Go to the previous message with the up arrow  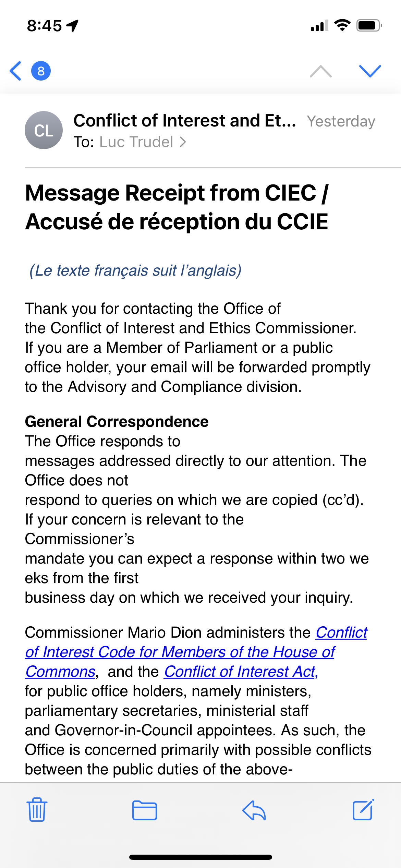click(x=321, y=71)
